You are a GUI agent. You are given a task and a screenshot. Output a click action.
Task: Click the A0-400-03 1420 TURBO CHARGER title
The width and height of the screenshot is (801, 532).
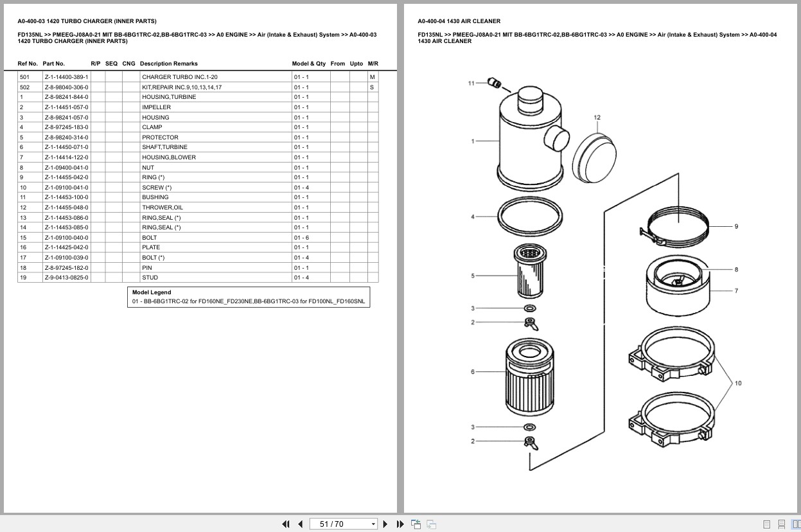click(87, 21)
